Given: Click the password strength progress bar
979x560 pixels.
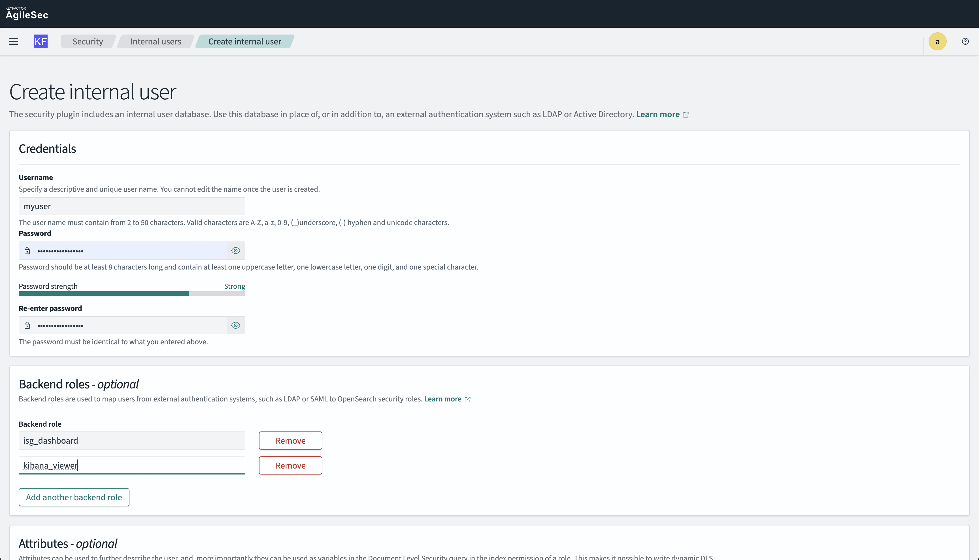Looking at the screenshot, I should (x=132, y=294).
